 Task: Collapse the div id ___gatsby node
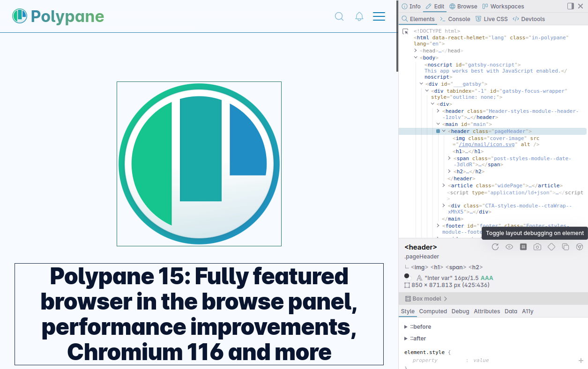pyautogui.click(x=421, y=84)
